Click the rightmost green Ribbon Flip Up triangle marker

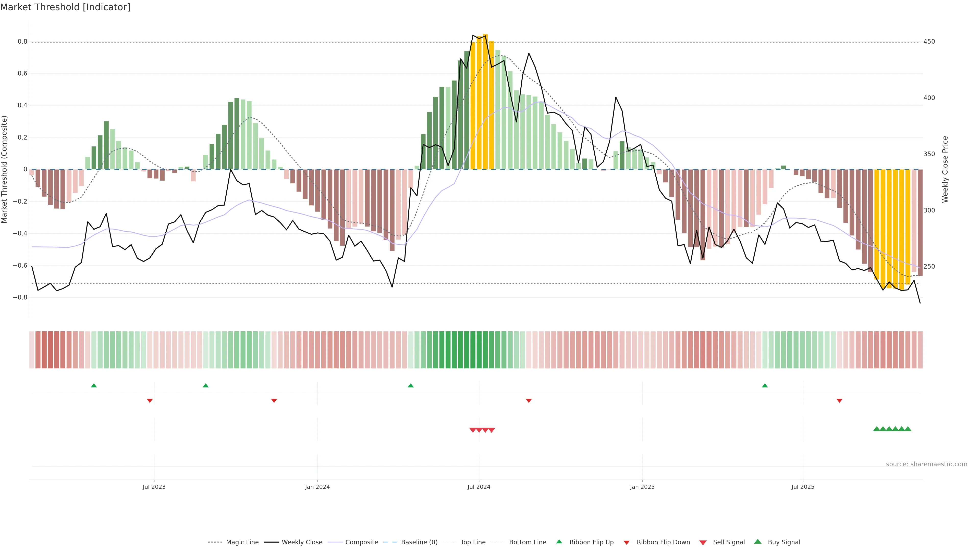(765, 386)
